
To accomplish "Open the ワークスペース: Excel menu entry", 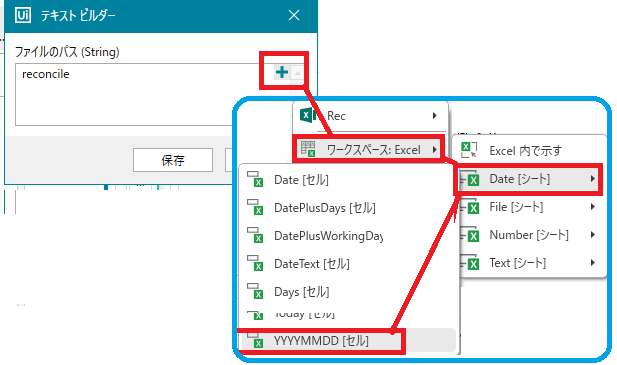I will point(368,149).
